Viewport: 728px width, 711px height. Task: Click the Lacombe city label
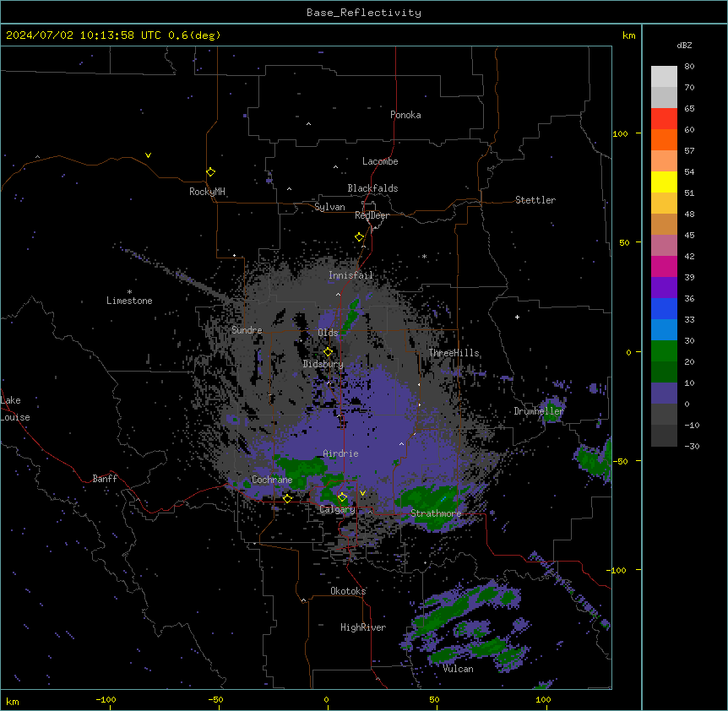(380, 161)
